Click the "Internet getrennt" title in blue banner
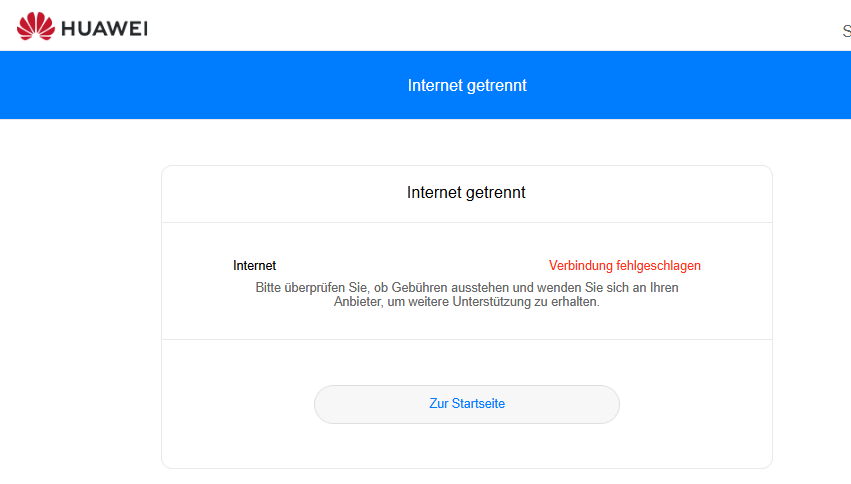This screenshot has width=851, height=484. coord(467,85)
